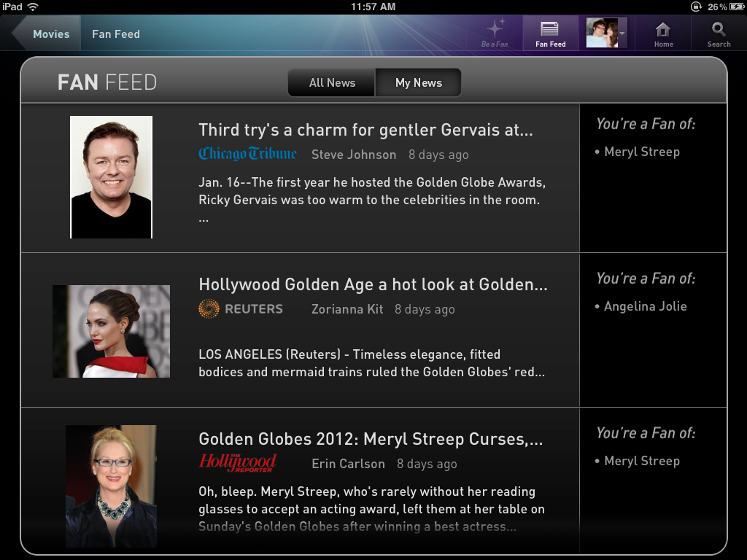Screen dimensions: 747x560
Task: Tap the Wi-Fi status icon
Action: tap(33, 7)
